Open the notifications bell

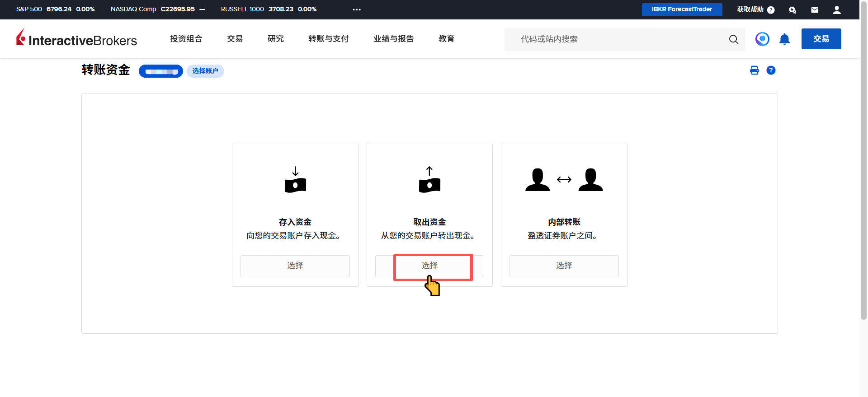tap(784, 39)
